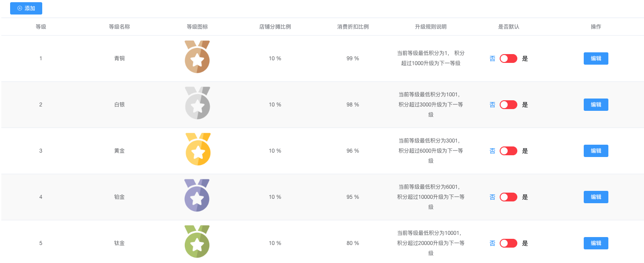644x263 pixels.
Task: Toggle default switch for 白银 level
Action: click(509, 105)
